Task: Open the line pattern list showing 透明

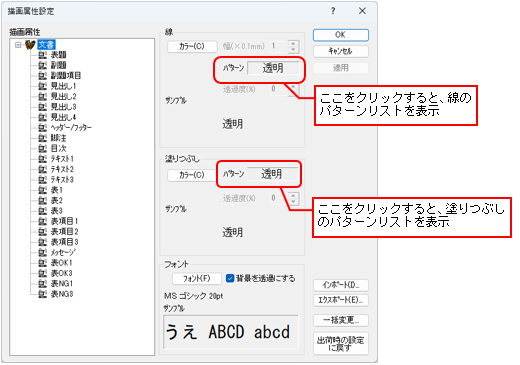Action: (273, 68)
